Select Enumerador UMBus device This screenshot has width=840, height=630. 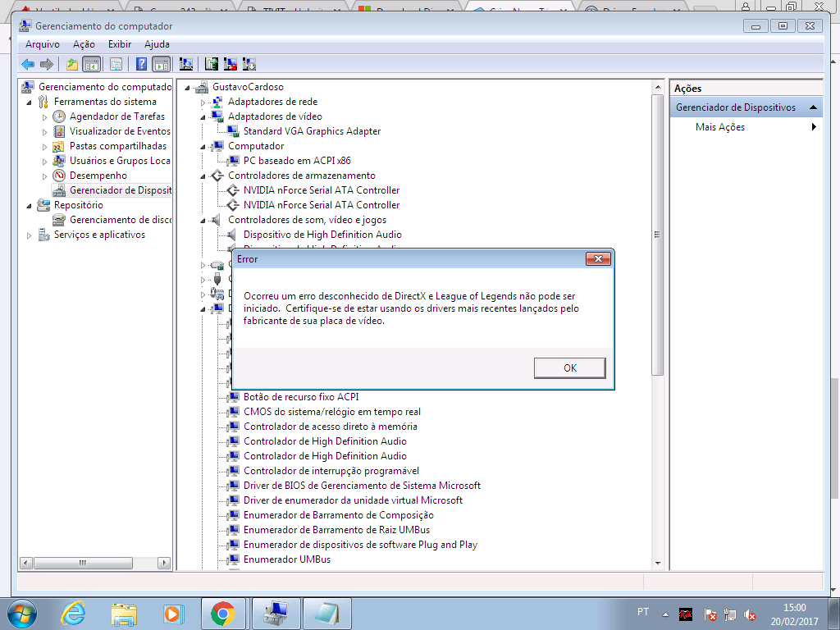click(x=286, y=559)
